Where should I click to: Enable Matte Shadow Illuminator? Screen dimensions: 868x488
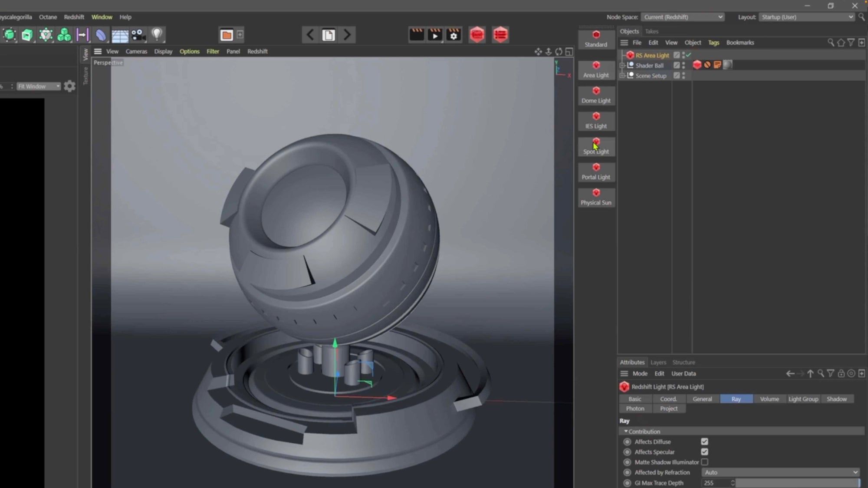click(704, 462)
